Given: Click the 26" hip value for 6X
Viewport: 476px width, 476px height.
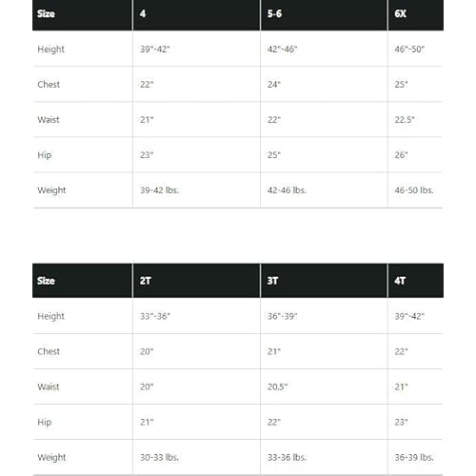Looking at the screenshot, I should (x=401, y=155).
